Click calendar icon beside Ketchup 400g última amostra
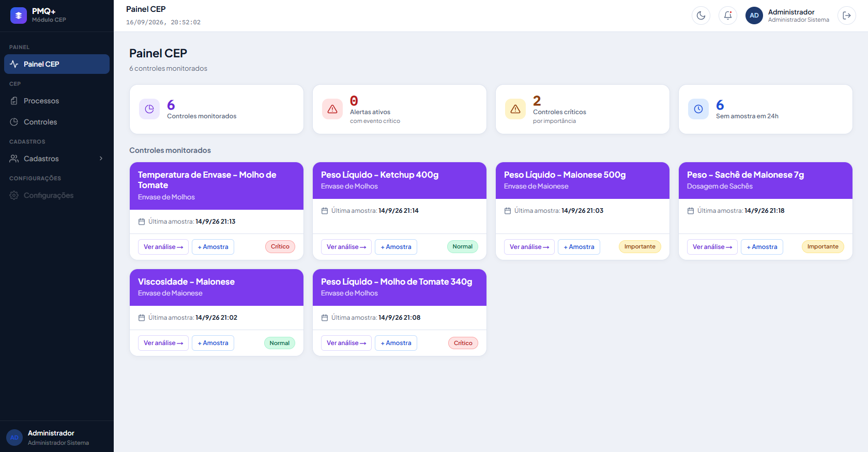The image size is (868, 452). [325, 211]
